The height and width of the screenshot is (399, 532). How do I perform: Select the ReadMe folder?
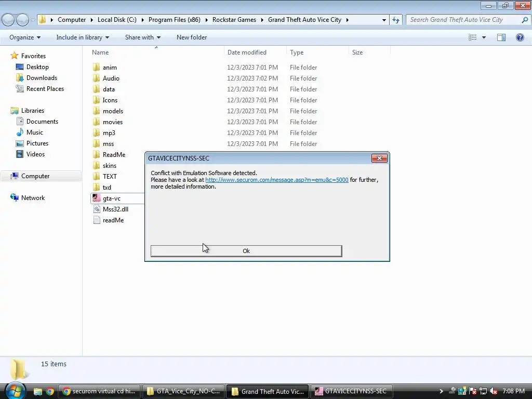click(114, 155)
